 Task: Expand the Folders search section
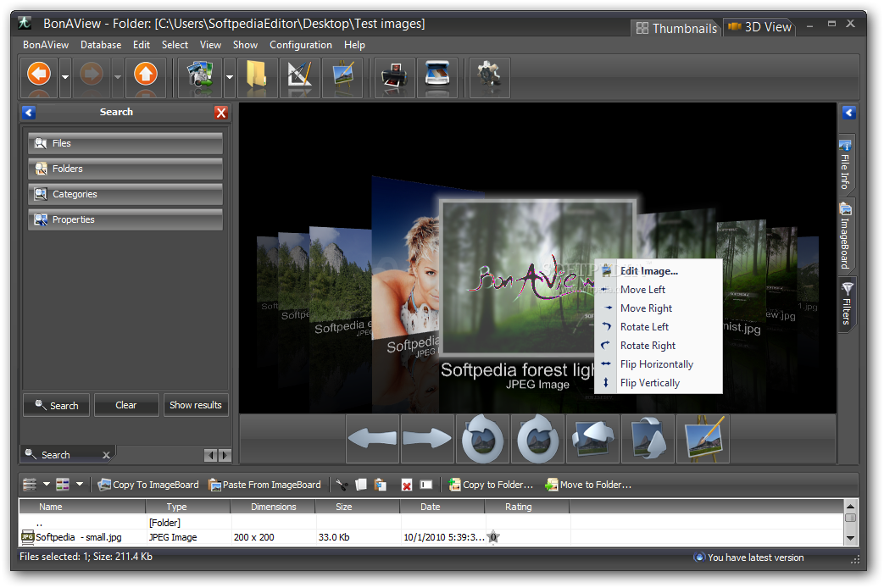tap(125, 169)
